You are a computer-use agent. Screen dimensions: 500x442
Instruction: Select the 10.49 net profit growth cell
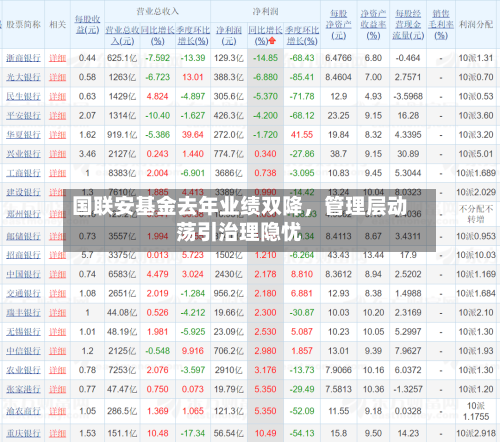(x=265, y=433)
